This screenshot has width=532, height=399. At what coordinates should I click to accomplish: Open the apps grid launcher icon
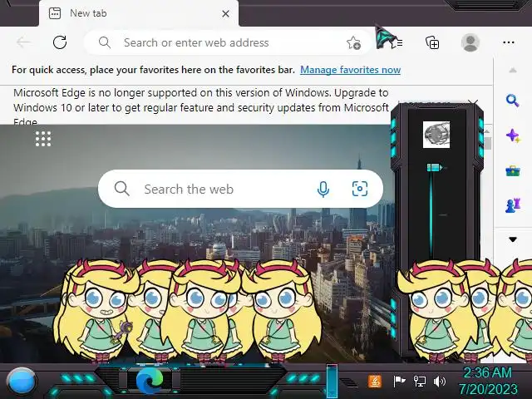coord(43,139)
